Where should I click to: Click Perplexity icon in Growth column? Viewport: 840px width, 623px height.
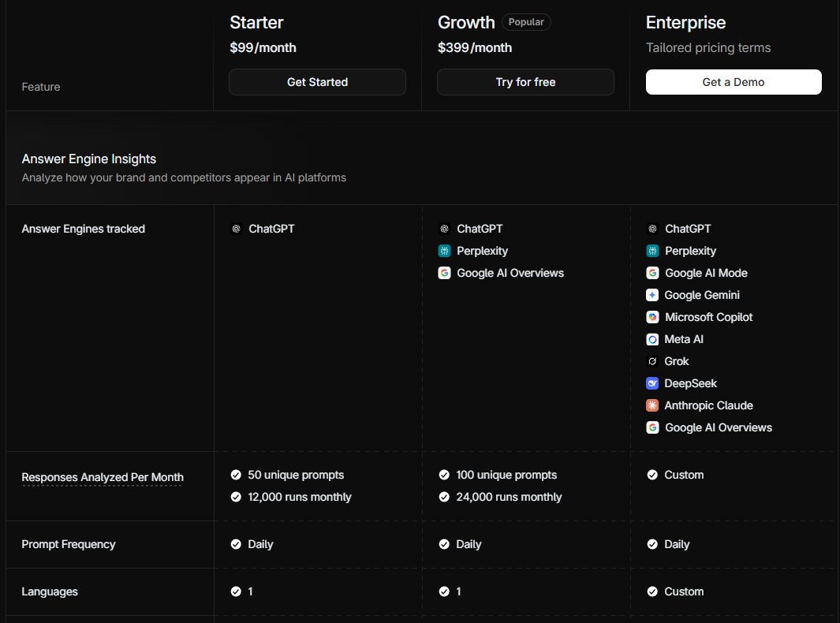pos(444,251)
